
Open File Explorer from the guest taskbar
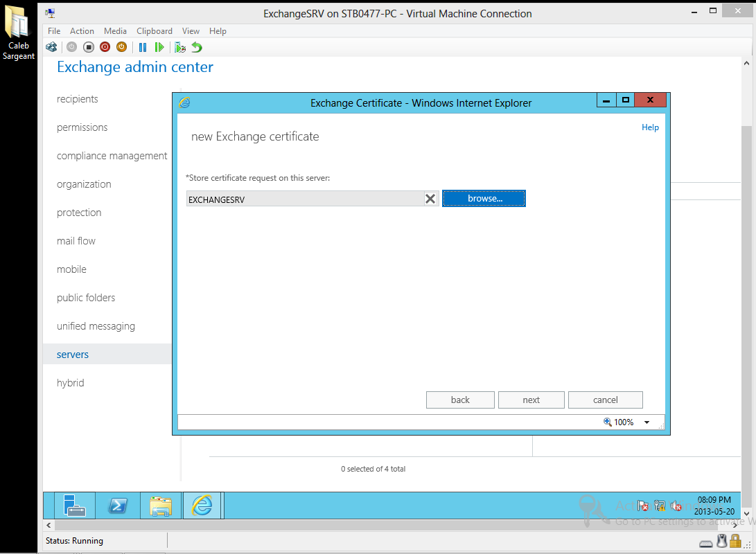(x=161, y=506)
